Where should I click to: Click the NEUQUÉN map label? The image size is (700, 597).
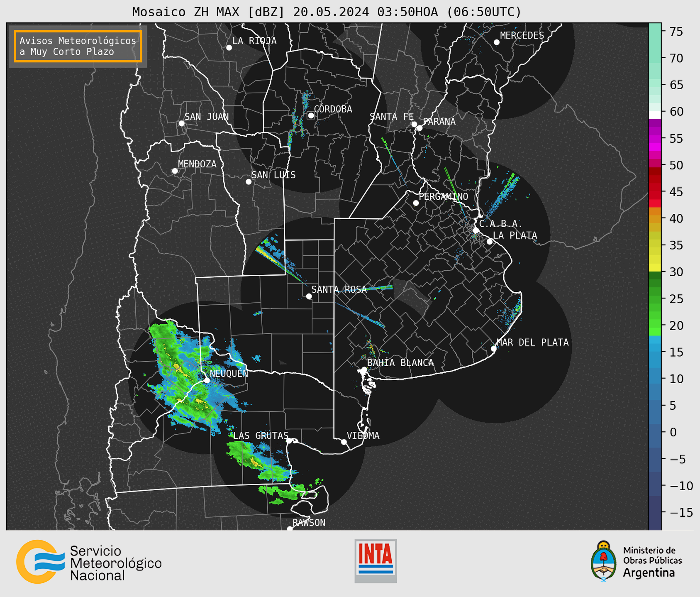pyautogui.click(x=229, y=374)
